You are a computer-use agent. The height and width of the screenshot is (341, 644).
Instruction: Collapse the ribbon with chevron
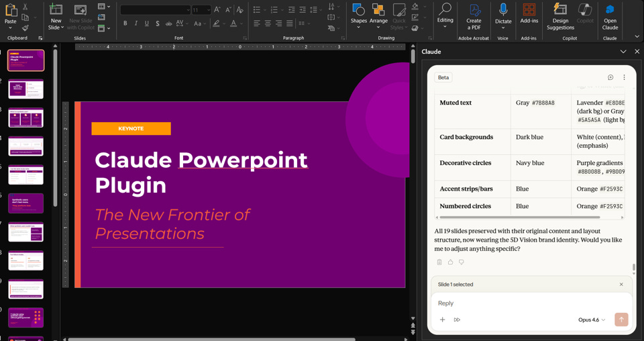(637, 37)
